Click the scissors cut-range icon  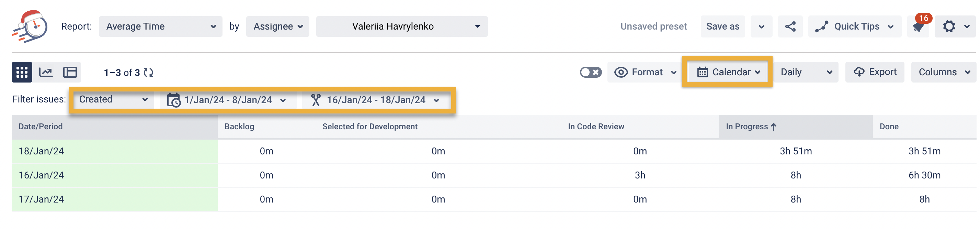coord(315,100)
